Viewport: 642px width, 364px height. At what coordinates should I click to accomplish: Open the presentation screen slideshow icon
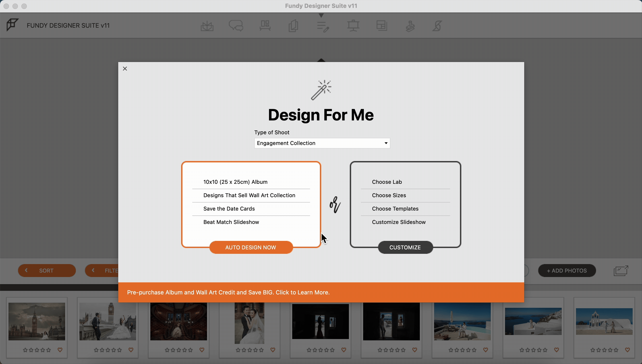click(353, 26)
